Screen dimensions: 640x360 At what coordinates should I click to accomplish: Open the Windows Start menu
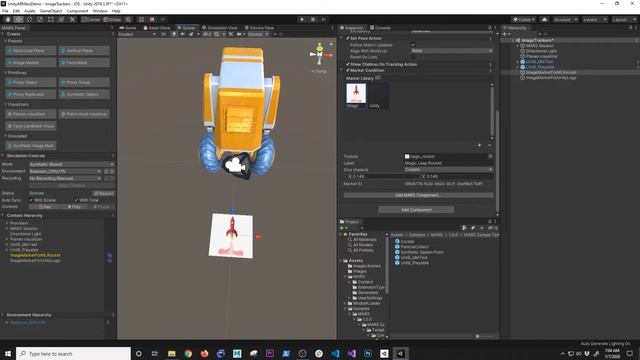point(7,353)
